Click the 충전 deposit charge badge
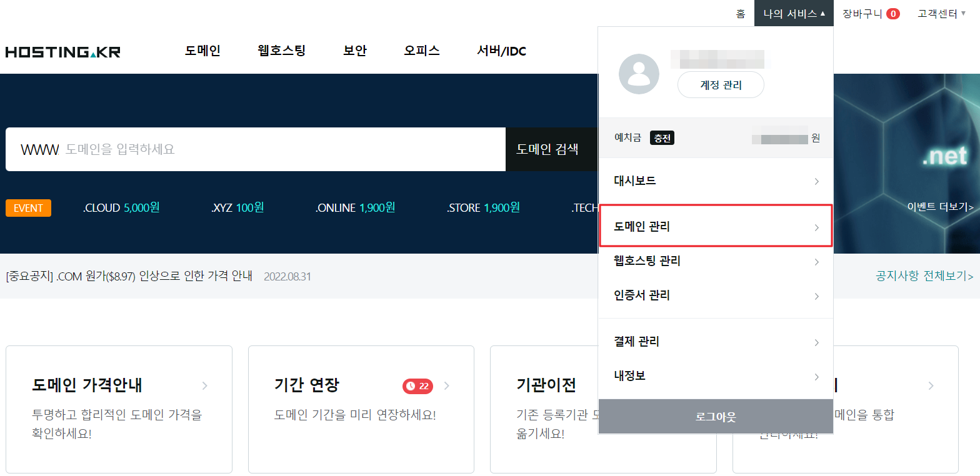The height and width of the screenshot is (476, 980). (x=662, y=138)
